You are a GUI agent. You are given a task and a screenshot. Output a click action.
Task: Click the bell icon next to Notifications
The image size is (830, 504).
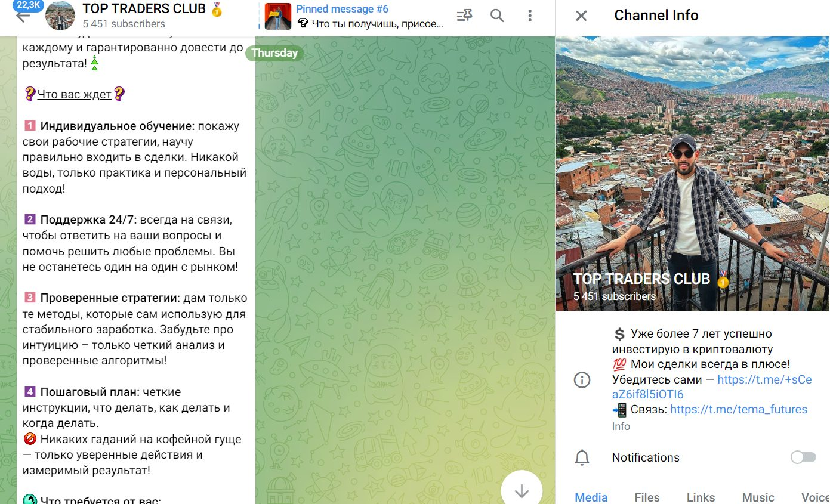tap(582, 457)
